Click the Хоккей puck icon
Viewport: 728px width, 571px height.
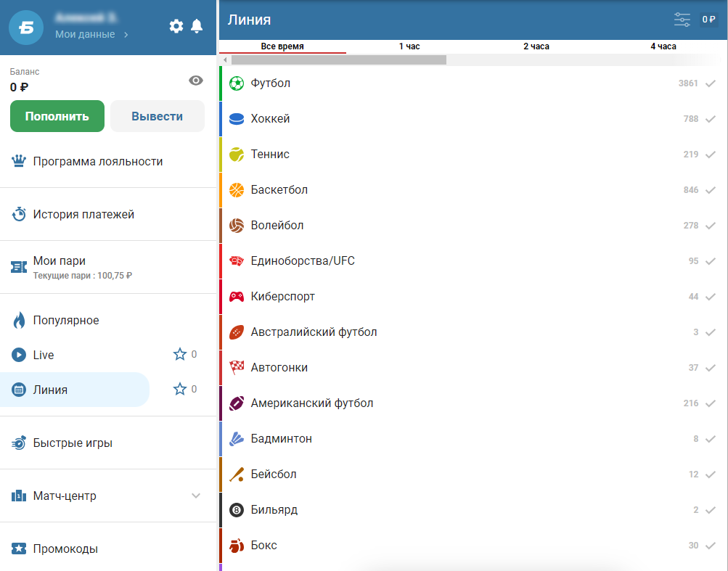(237, 119)
